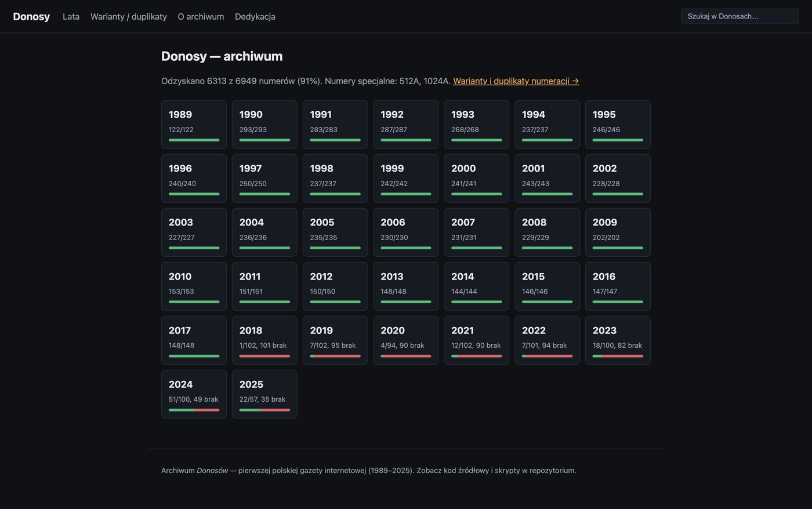
Task: Click the 'Donosy — archiwum' heading
Action: point(222,56)
